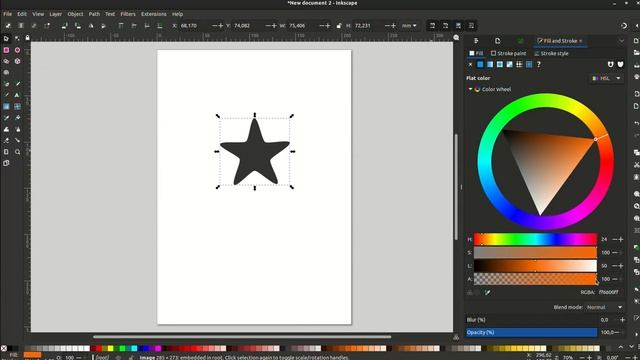Select the Ellipse tool
This screenshot has height=360, width=640.
click(18, 50)
